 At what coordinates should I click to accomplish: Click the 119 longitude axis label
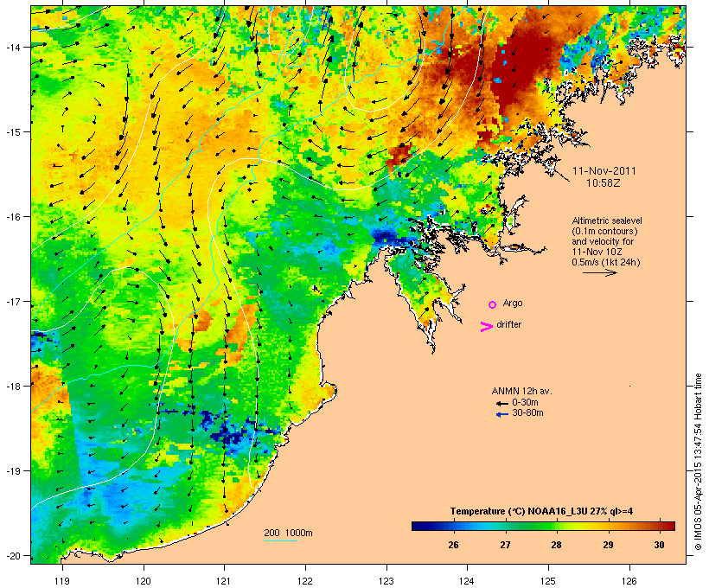(x=62, y=581)
